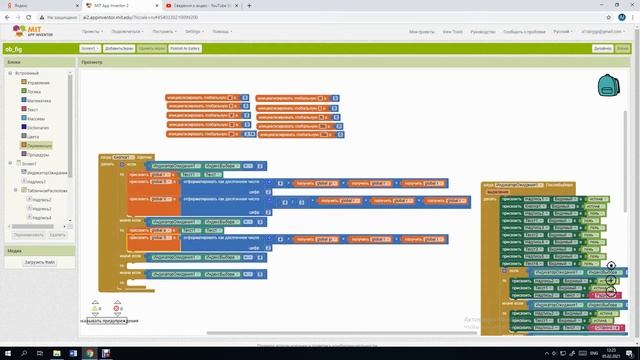This screenshot has height=360, width=640.
Task: Open Chrome from the taskbar
Action: pyautogui.click(x=89, y=353)
